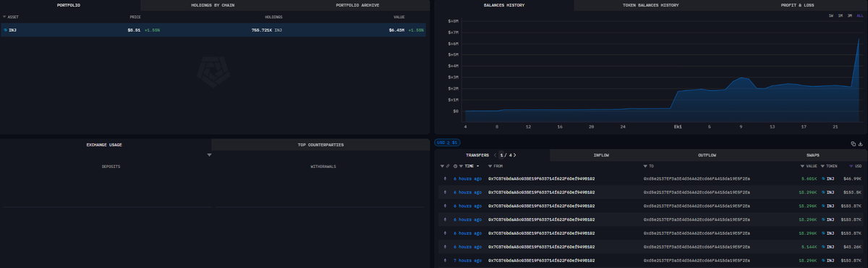Click the INJ asset row in portfolio
The height and width of the screenshot is (268, 868).
pyautogui.click(x=214, y=30)
